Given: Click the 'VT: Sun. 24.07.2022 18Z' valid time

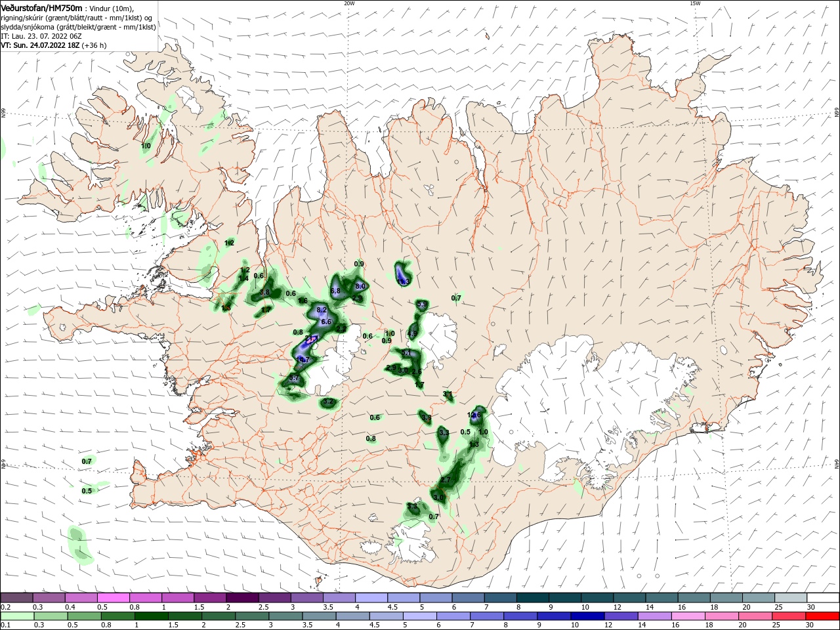Looking at the screenshot, I should pos(40,45).
